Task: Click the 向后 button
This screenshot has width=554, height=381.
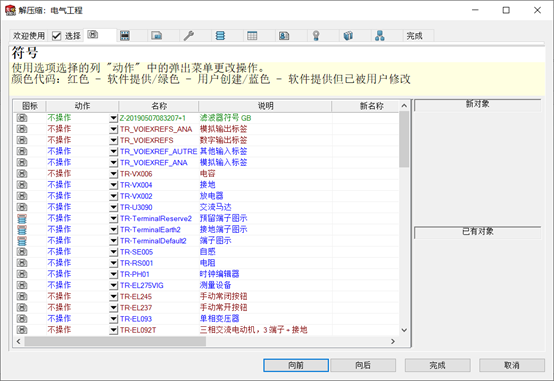Action: pyautogui.click(x=363, y=365)
